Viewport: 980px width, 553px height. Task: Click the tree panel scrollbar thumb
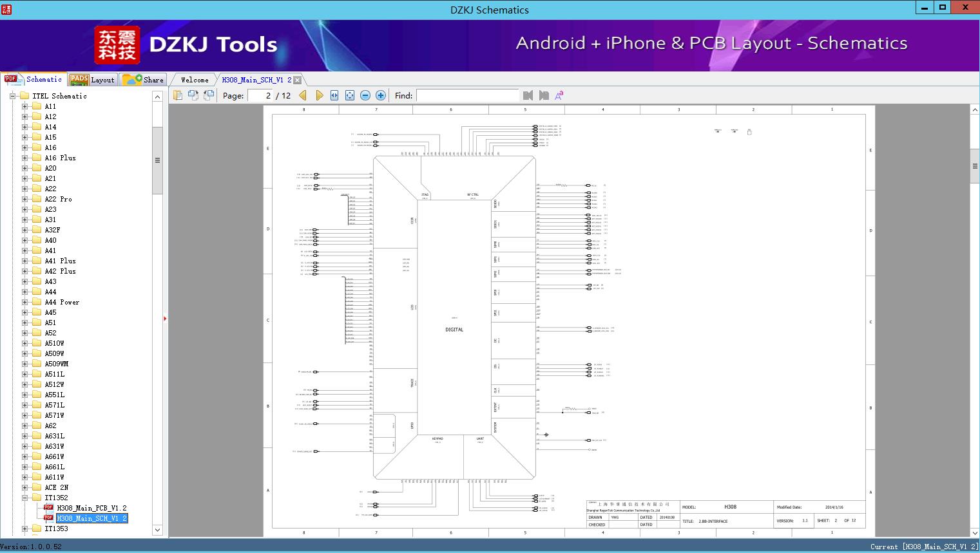157,160
